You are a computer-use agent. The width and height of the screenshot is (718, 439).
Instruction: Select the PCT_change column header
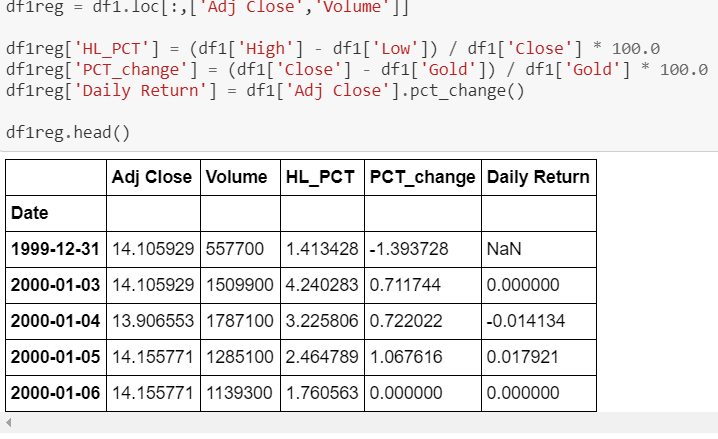[x=422, y=178]
